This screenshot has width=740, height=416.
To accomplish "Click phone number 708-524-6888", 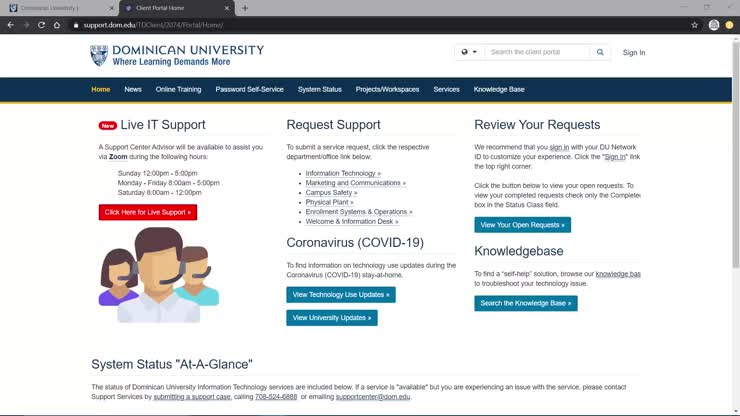I will tap(276, 397).
